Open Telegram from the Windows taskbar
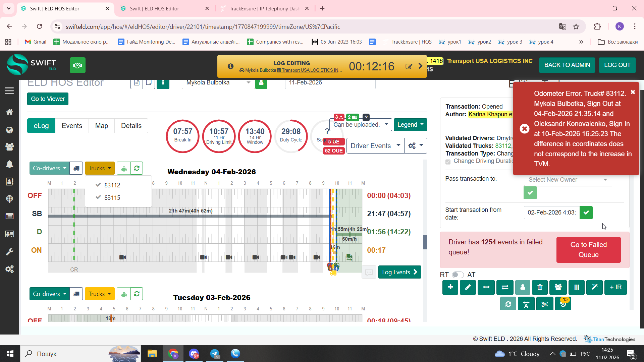 click(215, 354)
